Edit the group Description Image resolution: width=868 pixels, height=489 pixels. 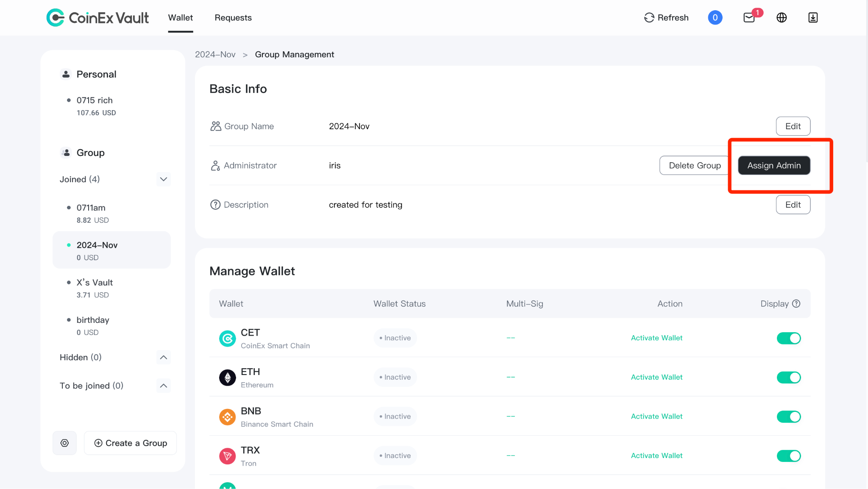pos(793,205)
